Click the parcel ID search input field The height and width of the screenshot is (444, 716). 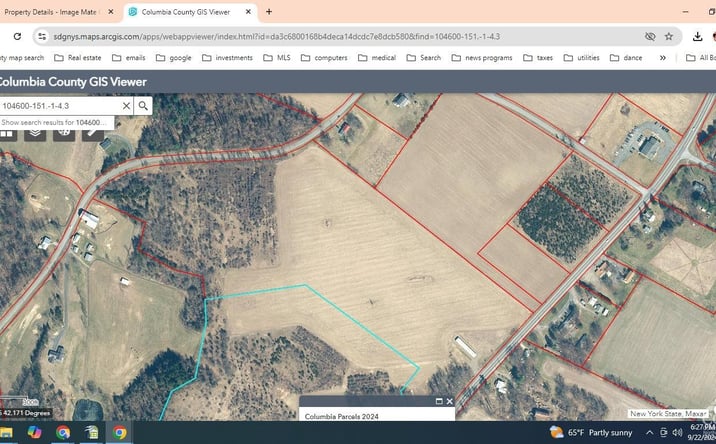coord(60,106)
